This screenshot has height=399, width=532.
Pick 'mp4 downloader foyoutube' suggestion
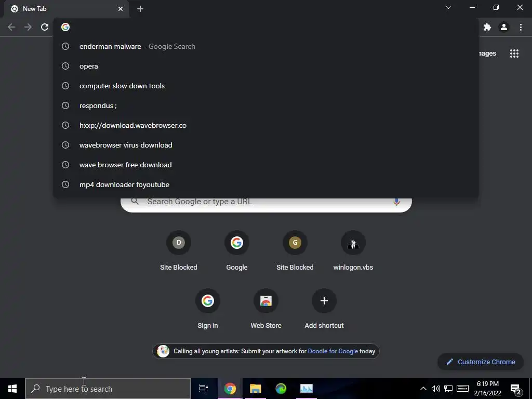266,184
